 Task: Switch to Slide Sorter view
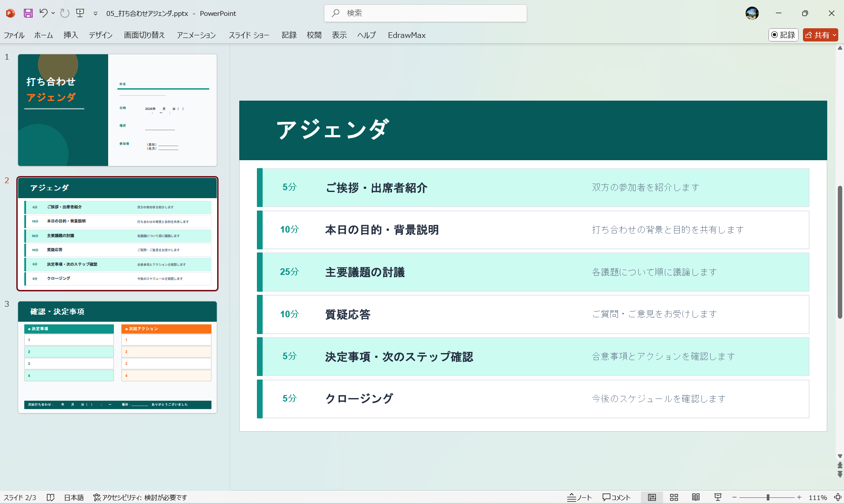674,497
